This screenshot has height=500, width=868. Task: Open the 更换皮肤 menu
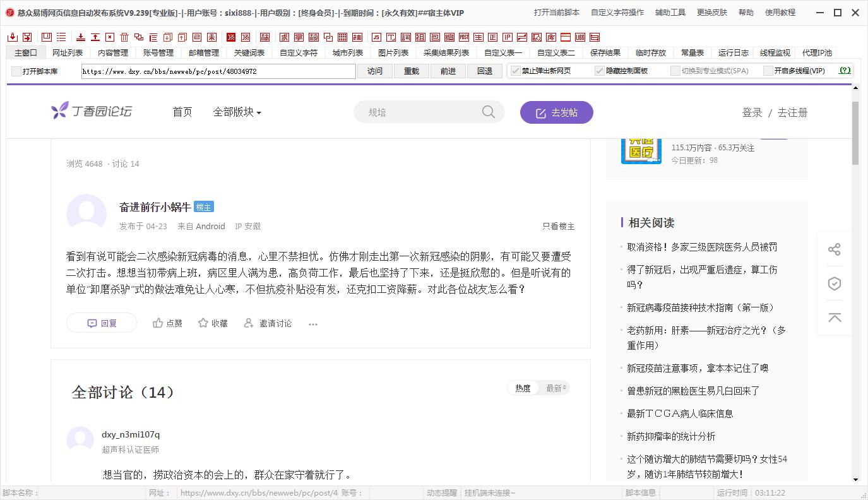[x=712, y=13]
